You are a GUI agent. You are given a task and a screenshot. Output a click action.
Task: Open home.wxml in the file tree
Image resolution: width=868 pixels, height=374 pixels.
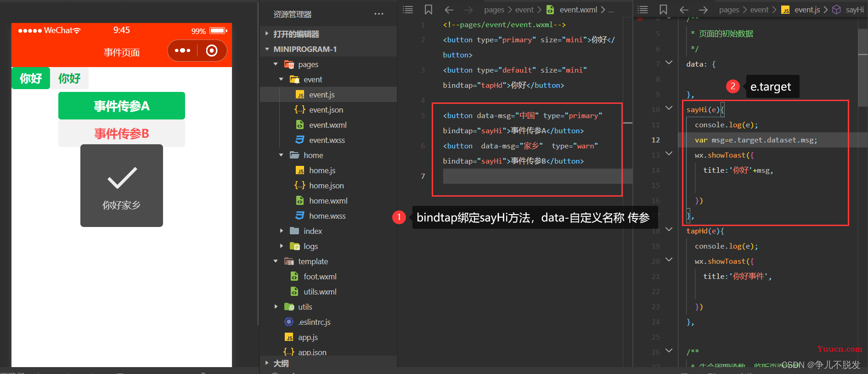[x=328, y=201]
